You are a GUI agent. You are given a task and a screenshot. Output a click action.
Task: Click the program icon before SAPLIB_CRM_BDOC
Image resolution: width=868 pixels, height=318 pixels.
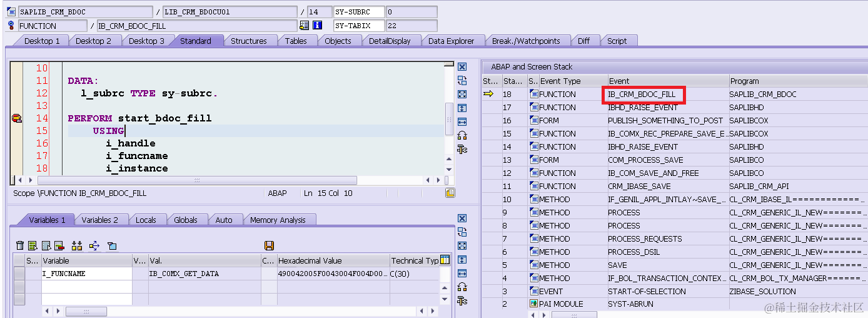coord(11,12)
